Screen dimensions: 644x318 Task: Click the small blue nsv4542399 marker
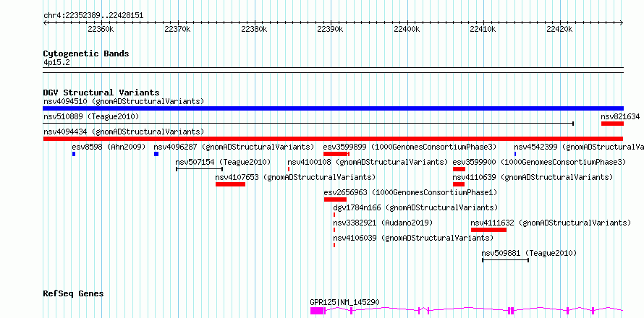[515, 154]
